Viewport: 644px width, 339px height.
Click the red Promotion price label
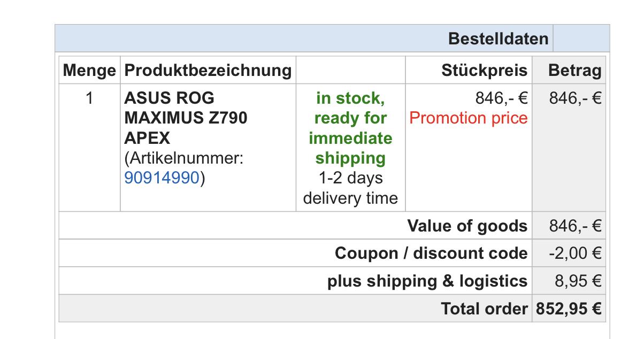[469, 118]
